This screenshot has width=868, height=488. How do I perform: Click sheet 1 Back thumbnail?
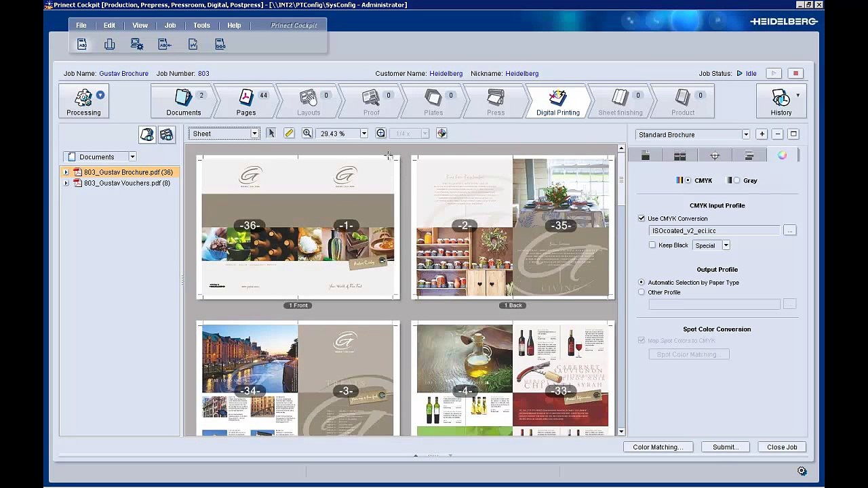(x=513, y=226)
